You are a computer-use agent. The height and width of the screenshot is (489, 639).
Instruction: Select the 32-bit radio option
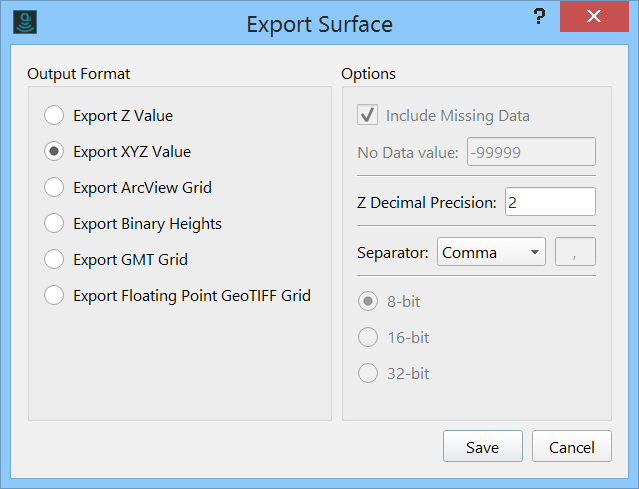click(x=368, y=374)
